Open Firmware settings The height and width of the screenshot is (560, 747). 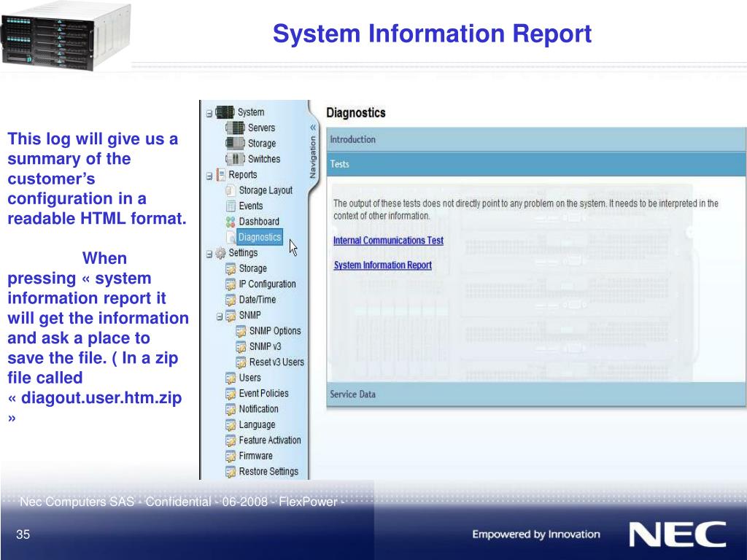[256, 456]
